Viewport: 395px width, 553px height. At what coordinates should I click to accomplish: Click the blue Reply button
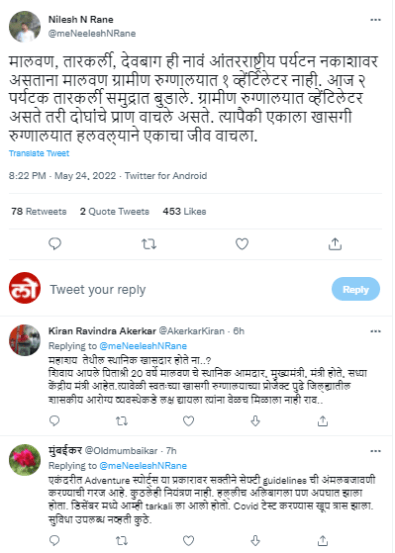(x=356, y=289)
